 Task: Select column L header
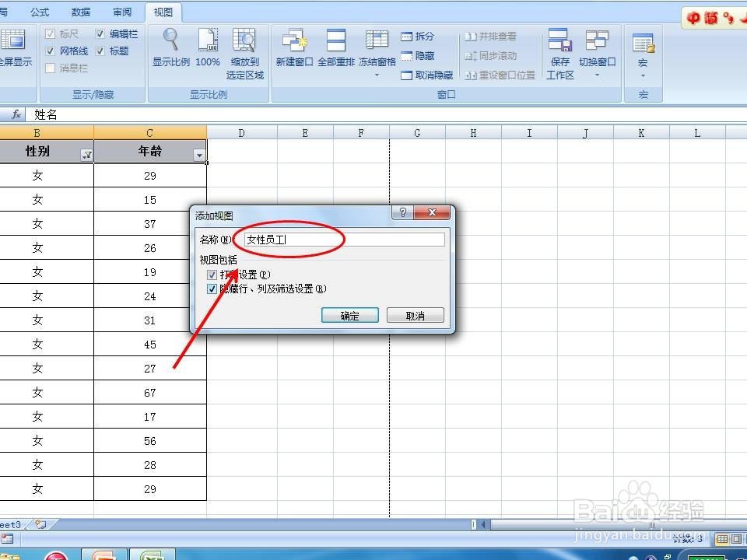coord(697,133)
